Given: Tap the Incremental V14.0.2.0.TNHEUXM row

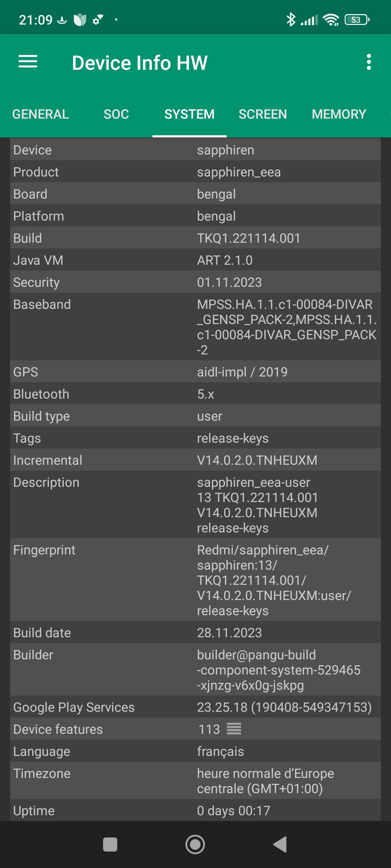Looking at the screenshot, I should 195,460.
